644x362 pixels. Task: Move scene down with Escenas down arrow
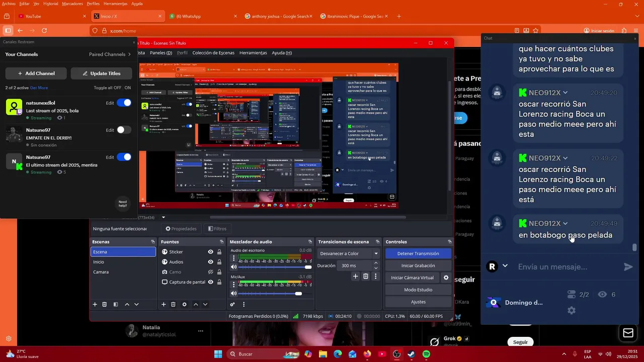pos(136,304)
